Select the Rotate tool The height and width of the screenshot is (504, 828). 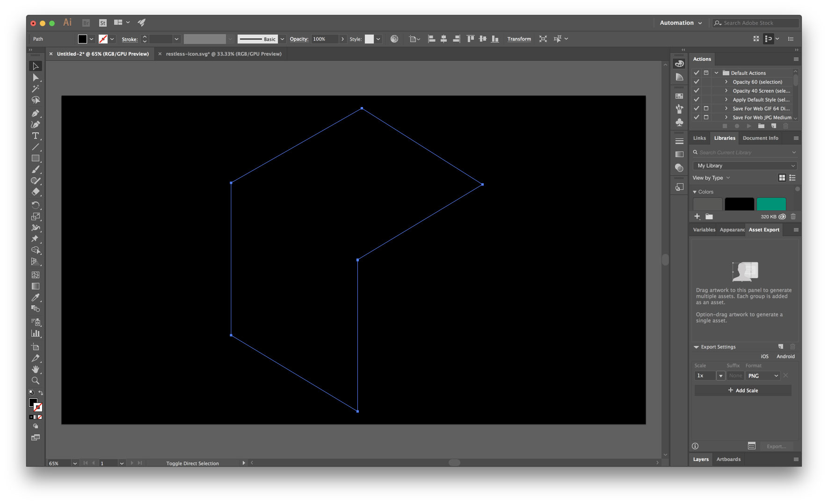[36, 204]
